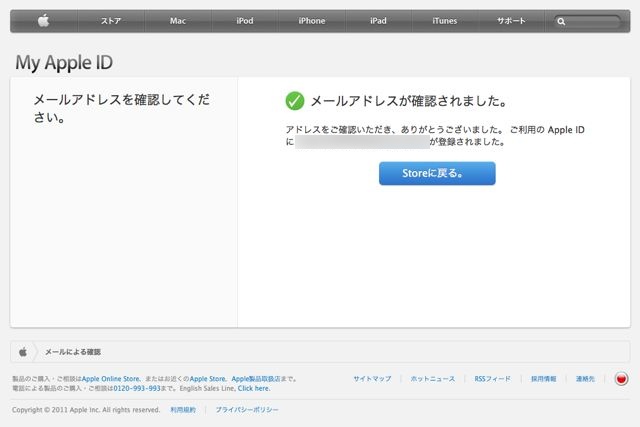640x427 pixels.
Task: Open the 採用情報 footer link
Action: 544,379
